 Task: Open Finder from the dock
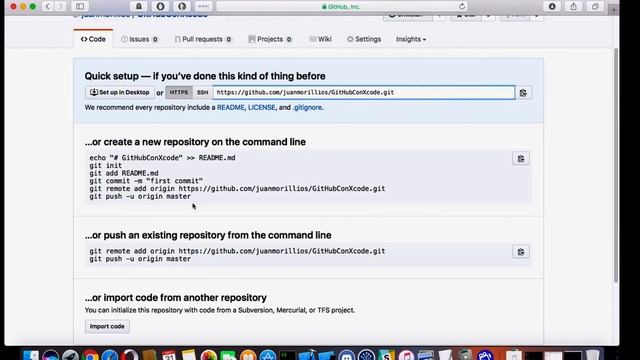pos(31,355)
